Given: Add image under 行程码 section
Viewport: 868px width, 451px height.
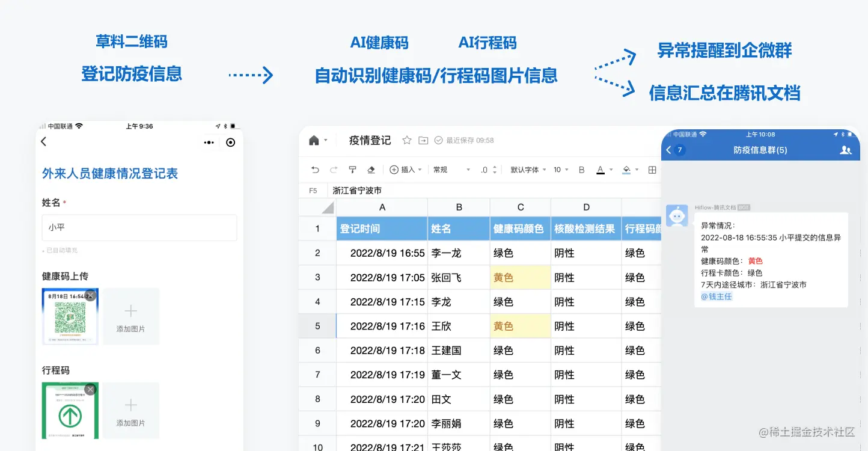Looking at the screenshot, I should 130,411.
